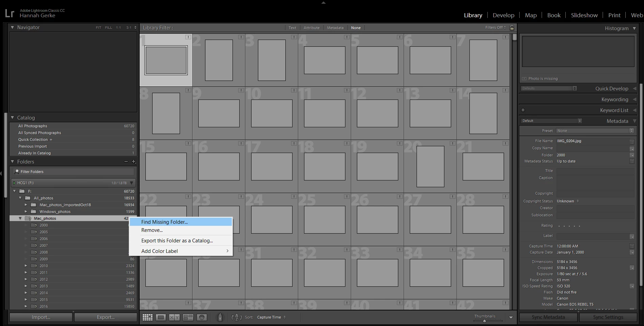Image resolution: width=644 pixels, height=326 pixels.
Task: Open Survey view icon
Action: point(188,317)
